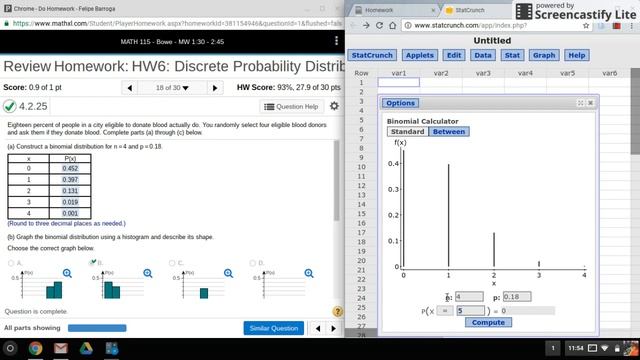Reload the StatCrunch page
This screenshot has width=640, height=360.
pyautogui.click(x=379, y=25)
